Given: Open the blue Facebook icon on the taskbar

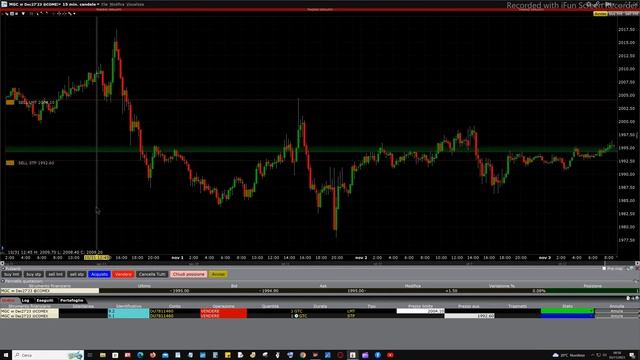Looking at the screenshot, I should (378, 355).
